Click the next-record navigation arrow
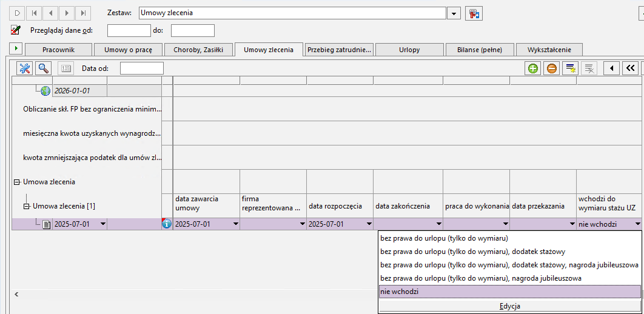Screen dimensions: 644x314 coord(67,13)
